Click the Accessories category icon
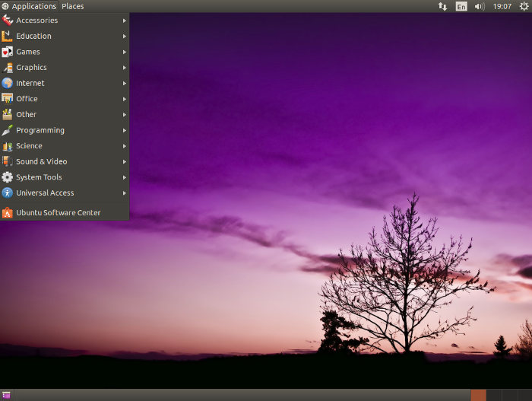This screenshot has height=401, width=532. pos(8,21)
